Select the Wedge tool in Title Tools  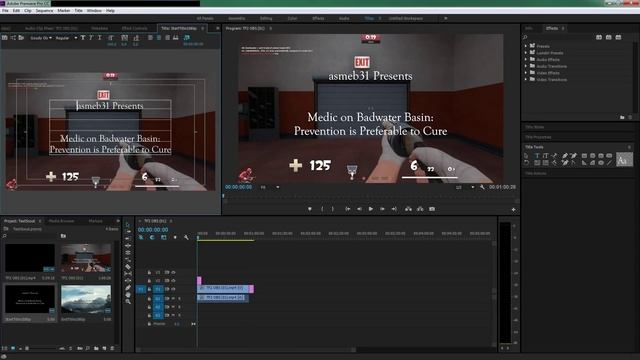click(x=584, y=162)
